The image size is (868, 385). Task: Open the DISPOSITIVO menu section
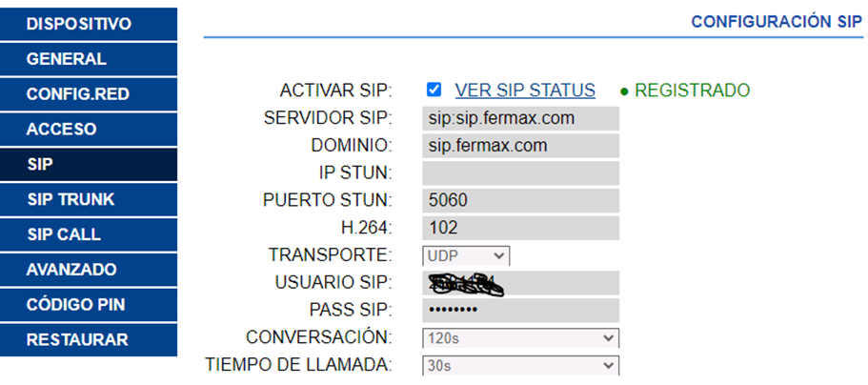coord(89,24)
